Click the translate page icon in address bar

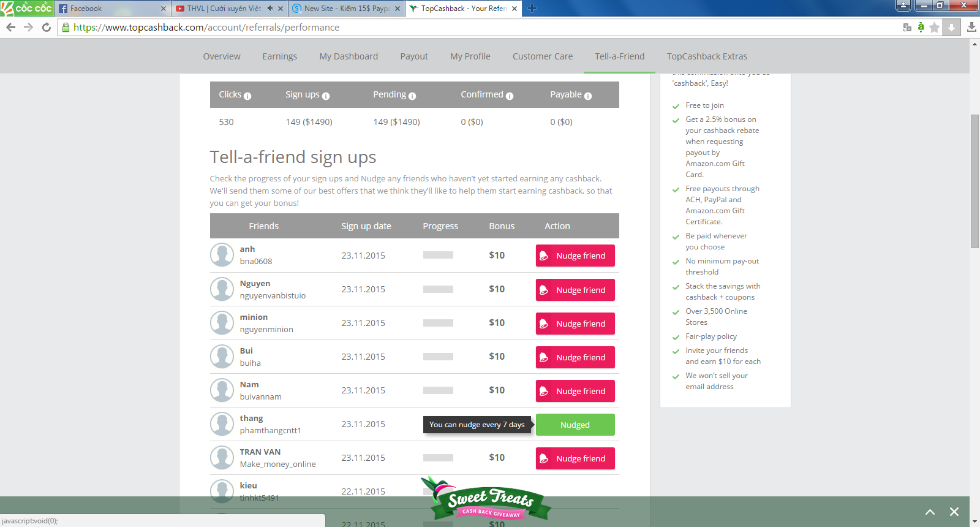click(907, 27)
